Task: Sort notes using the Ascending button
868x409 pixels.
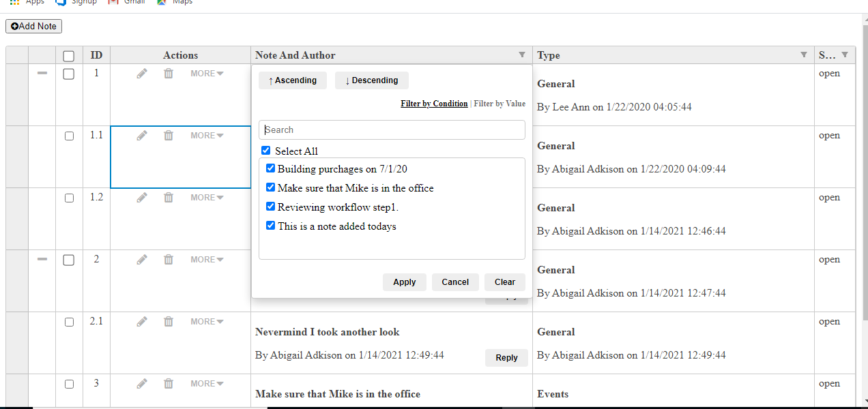Action: 292,80
